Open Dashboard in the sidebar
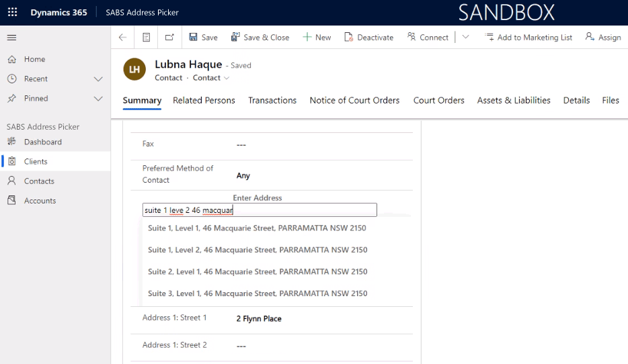This screenshot has height=364, width=628. tap(43, 142)
